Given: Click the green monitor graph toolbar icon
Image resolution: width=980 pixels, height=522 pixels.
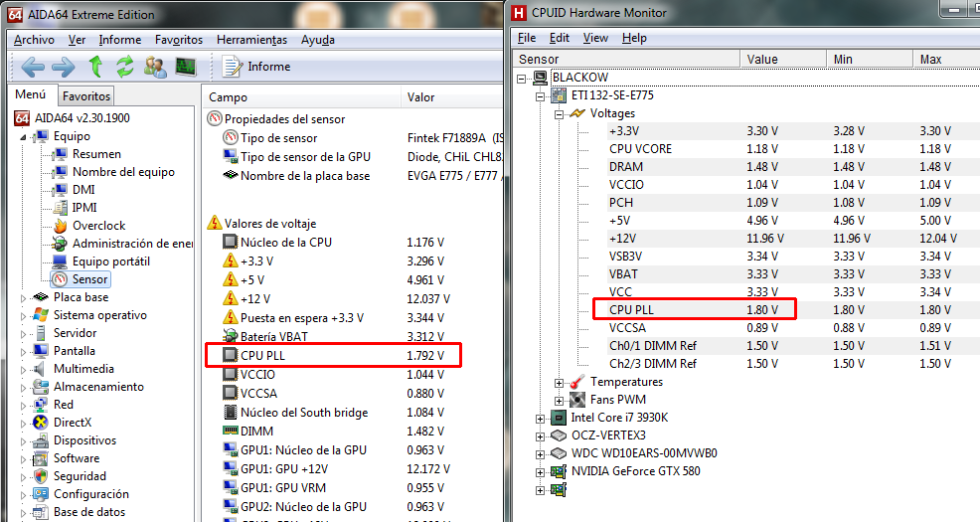Looking at the screenshot, I should tap(186, 66).
